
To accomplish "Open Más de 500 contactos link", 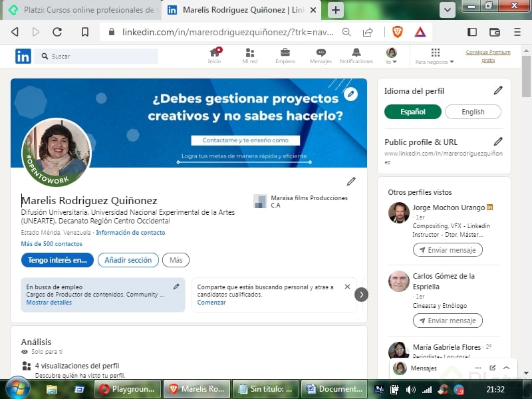I will pyautogui.click(x=51, y=243).
